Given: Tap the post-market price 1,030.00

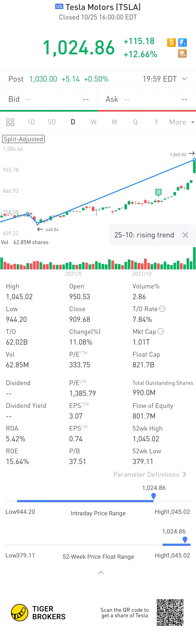Looking at the screenshot, I should coord(43,79).
